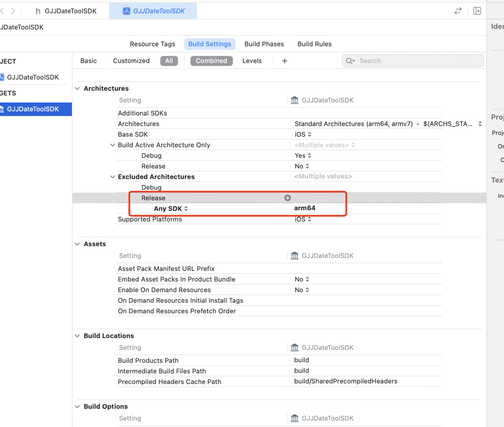This screenshot has width=504, height=427.
Task: Select the GJJDateToolSDK target row
Action: click(x=36, y=109)
